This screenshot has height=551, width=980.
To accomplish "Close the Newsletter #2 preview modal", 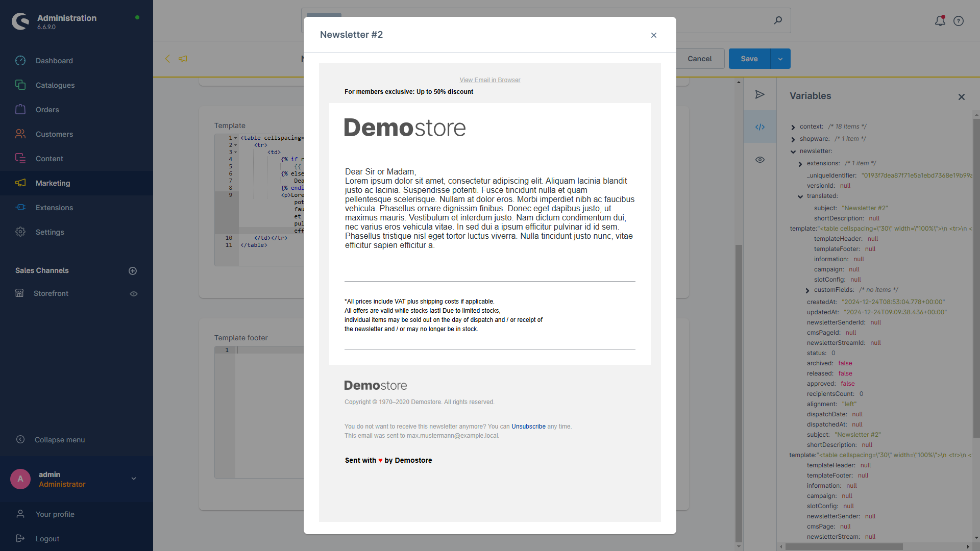I will point(654,35).
